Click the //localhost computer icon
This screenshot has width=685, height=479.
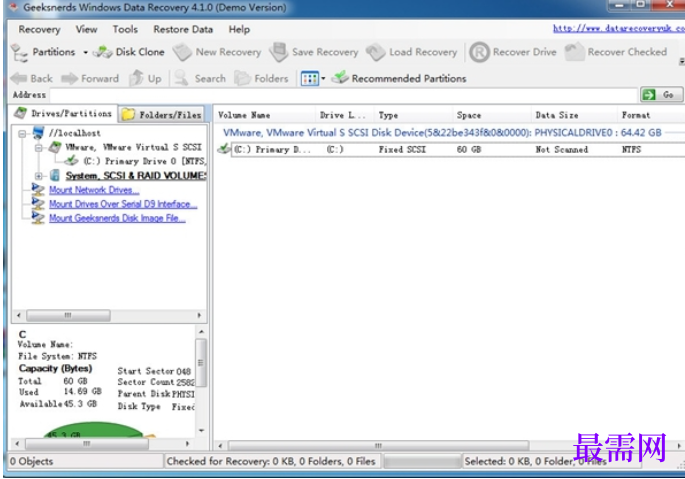coord(38,132)
